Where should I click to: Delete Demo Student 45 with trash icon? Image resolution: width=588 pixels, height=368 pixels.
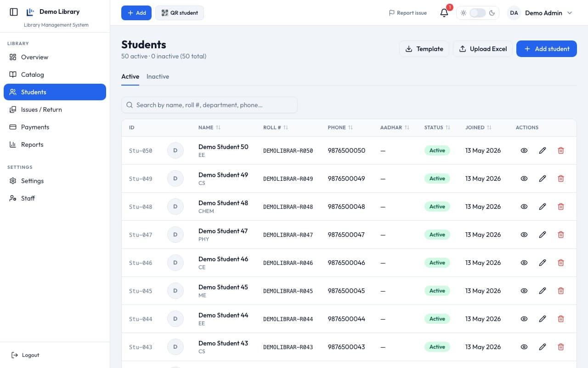coord(560,291)
